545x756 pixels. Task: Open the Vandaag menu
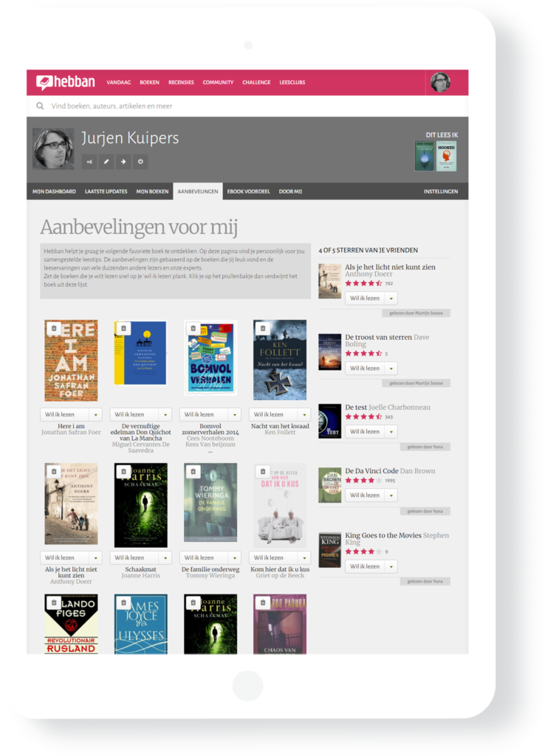pyautogui.click(x=119, y=83)
